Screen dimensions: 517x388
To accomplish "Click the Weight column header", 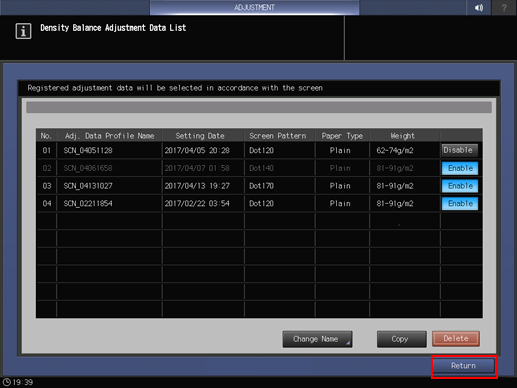I will (403, 136).
